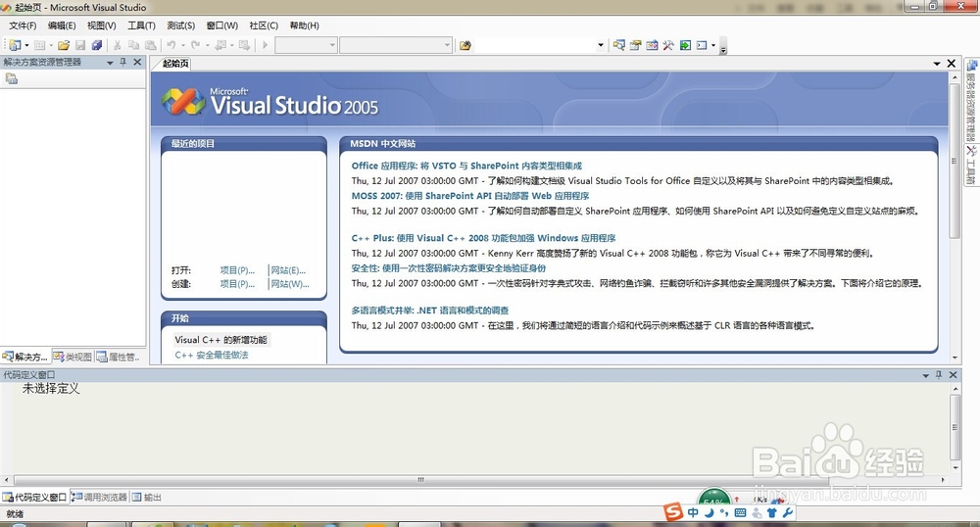Click the Solution Explorer properties icon
The image size is (980, 527).
[x=11, y=78]
